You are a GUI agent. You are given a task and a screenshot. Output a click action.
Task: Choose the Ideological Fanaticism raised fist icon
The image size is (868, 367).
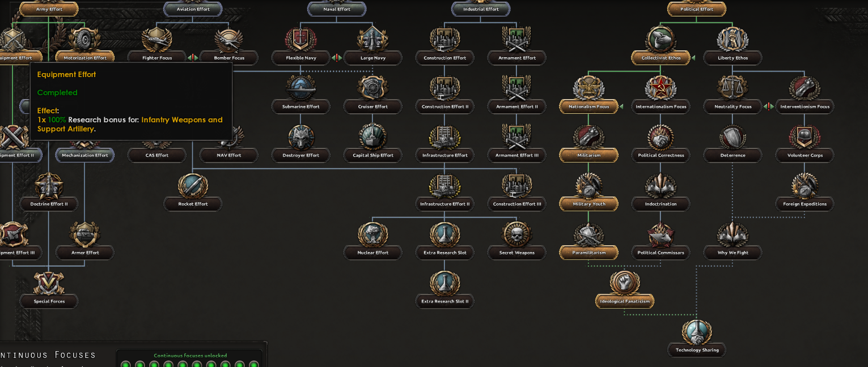pos(625,284)
